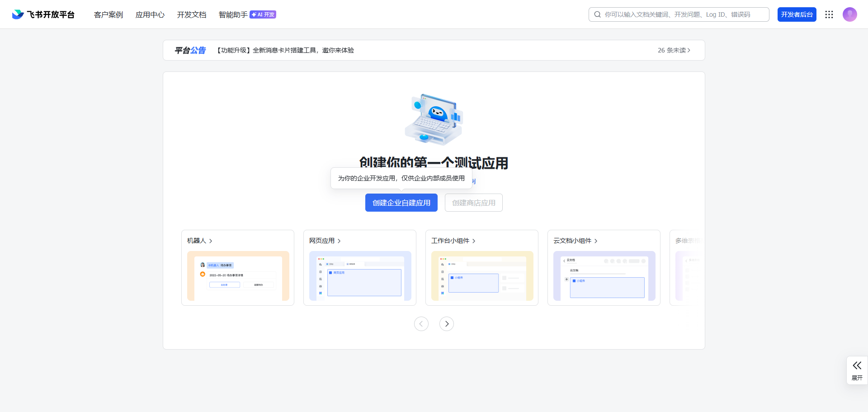This screenshot has width=868, height=412.
Task: Expand the collapsed 展开 side panel
Action: click(857, 370)
